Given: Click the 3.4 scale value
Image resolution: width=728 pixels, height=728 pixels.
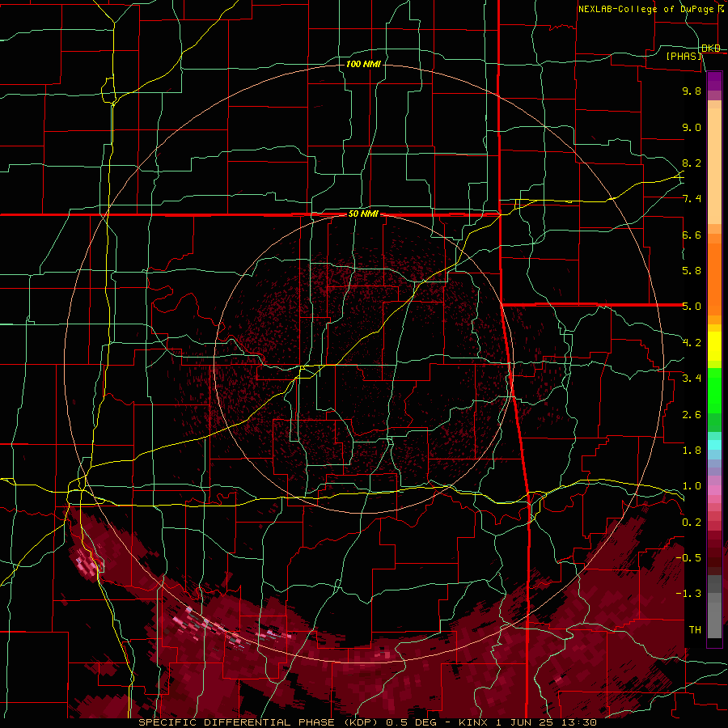Looking at the screenshot, I should [x=692, y=379].
